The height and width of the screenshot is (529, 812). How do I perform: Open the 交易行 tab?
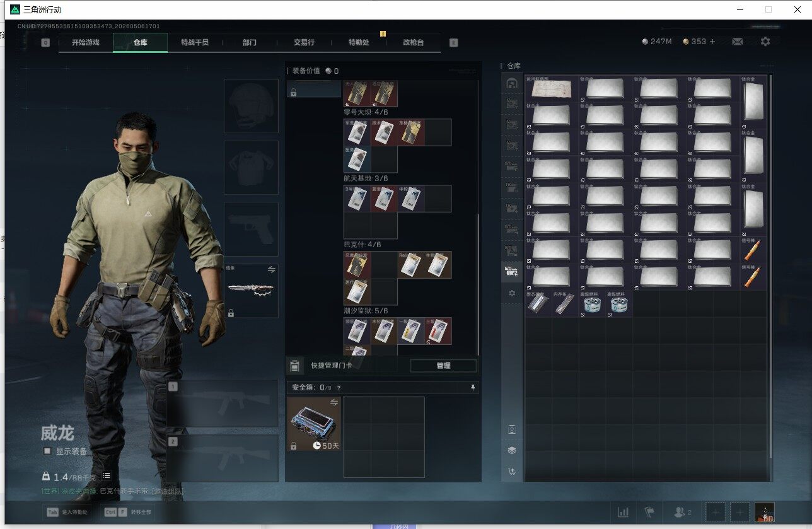[304, 42]
